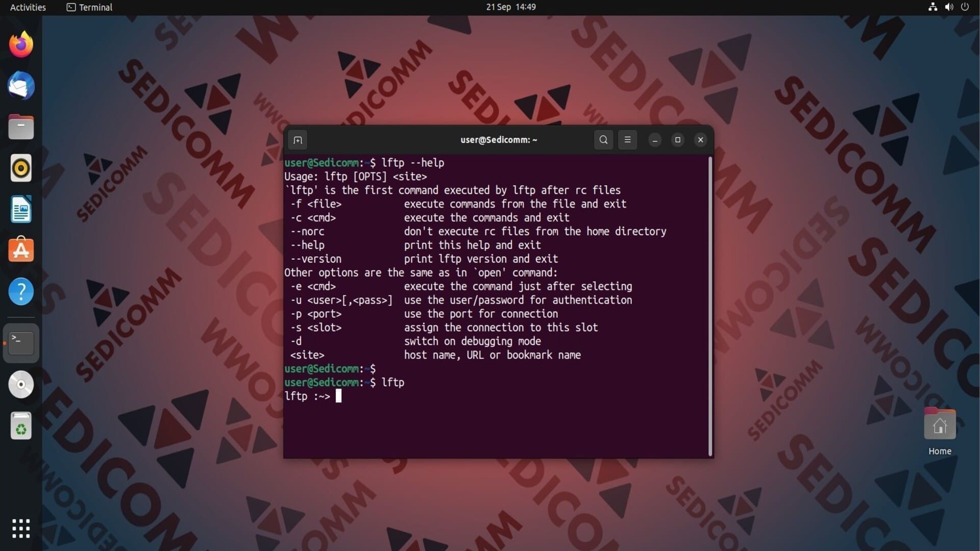
Task: Launch Thunderbird mail client
Action: point(21,86)
